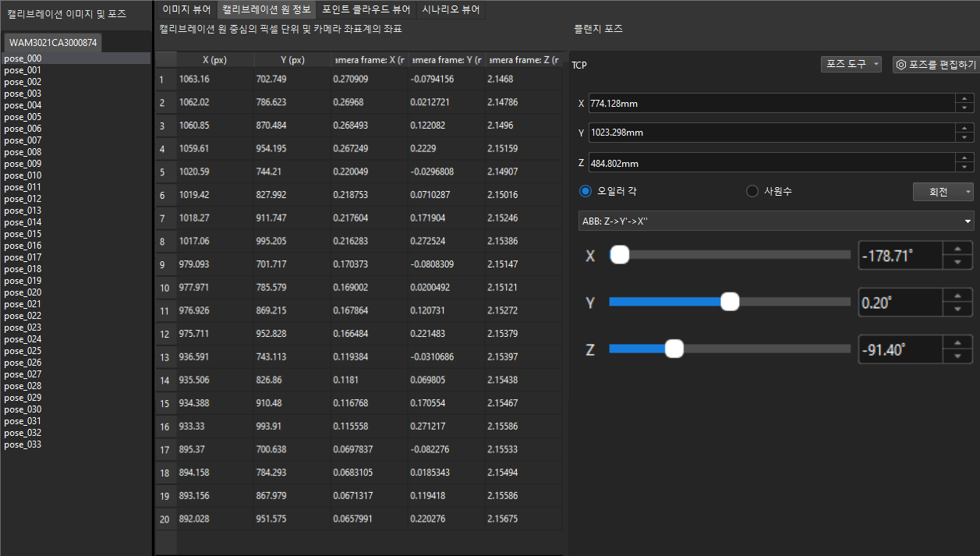
Task: Select row header number 20
Action: 166,519
